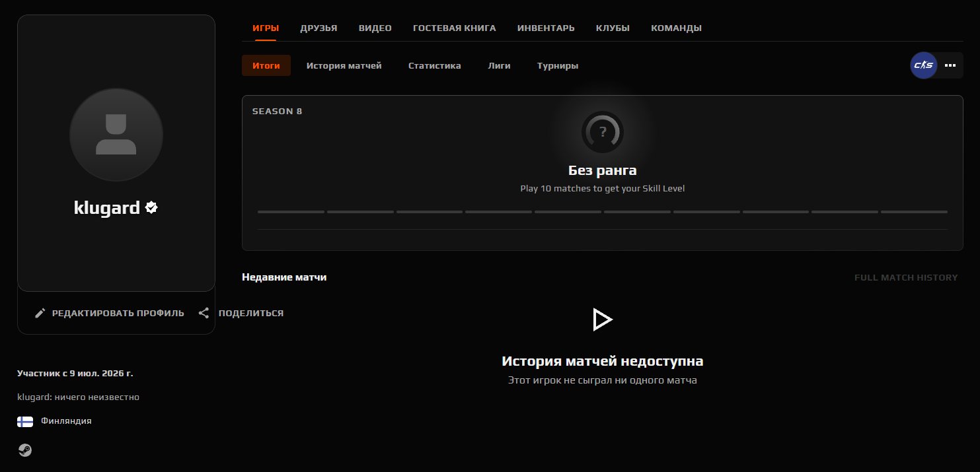Open the linked Steam account icon
The image size is (980, 472).
(x=24, y=450)
